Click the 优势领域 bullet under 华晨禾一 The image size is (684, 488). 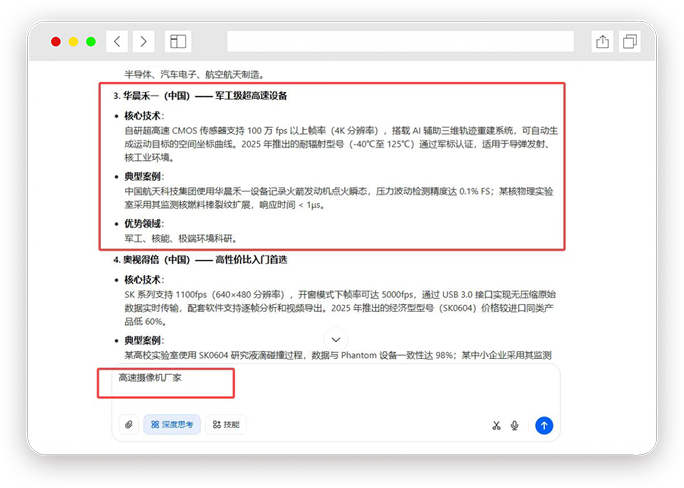click(x=144, y=223)
